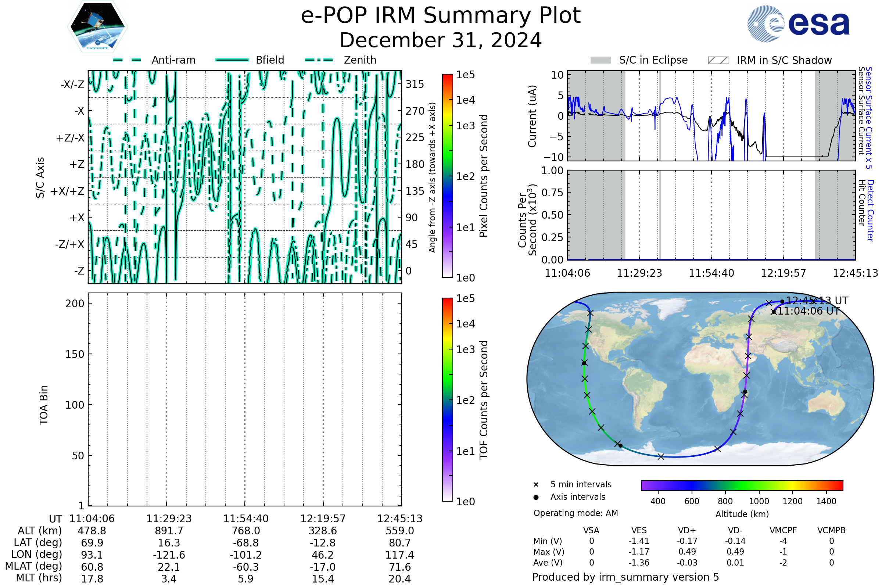
Task: Click the 12:45:13 UT map label
Action: (817, 301)
